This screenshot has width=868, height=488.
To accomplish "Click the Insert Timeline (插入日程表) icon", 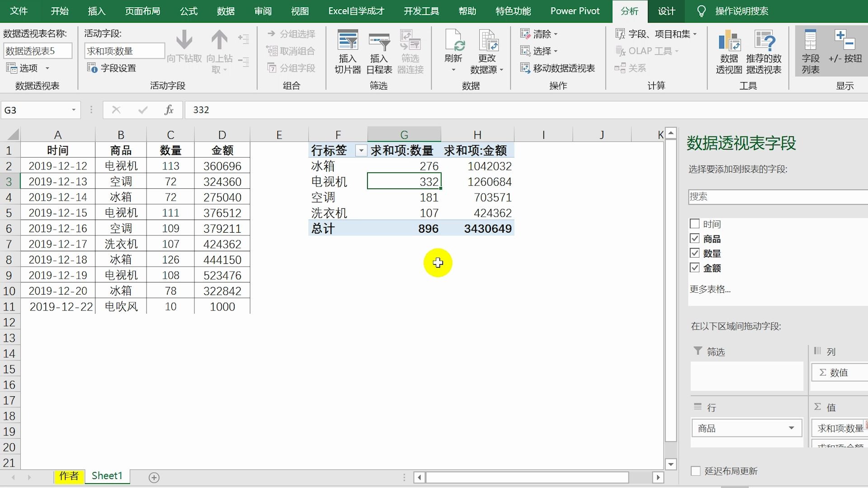I will click(379, 42).
